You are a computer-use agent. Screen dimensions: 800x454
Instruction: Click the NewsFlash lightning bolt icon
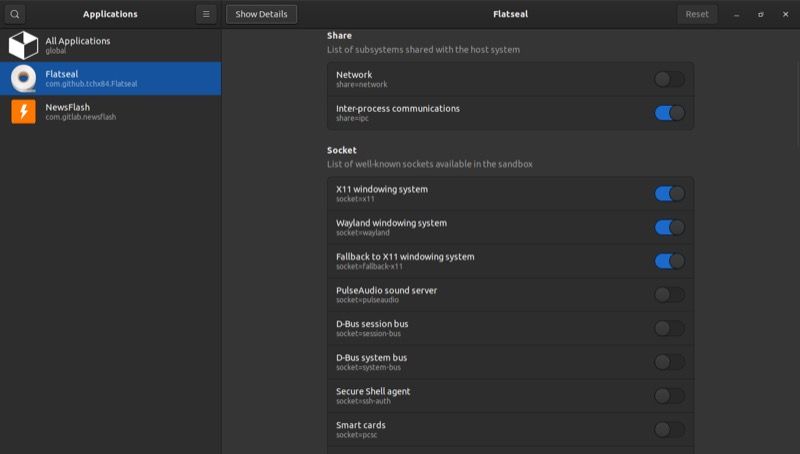coord(23,111)
